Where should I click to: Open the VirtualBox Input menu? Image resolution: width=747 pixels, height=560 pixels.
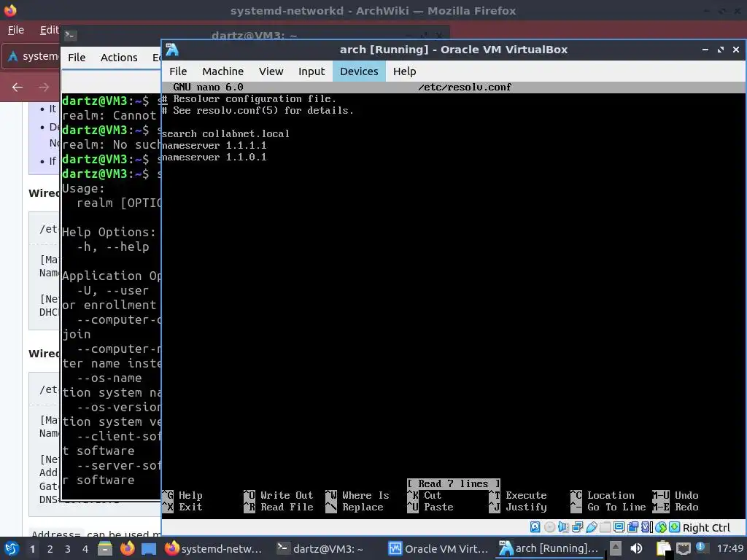(311, 71)
